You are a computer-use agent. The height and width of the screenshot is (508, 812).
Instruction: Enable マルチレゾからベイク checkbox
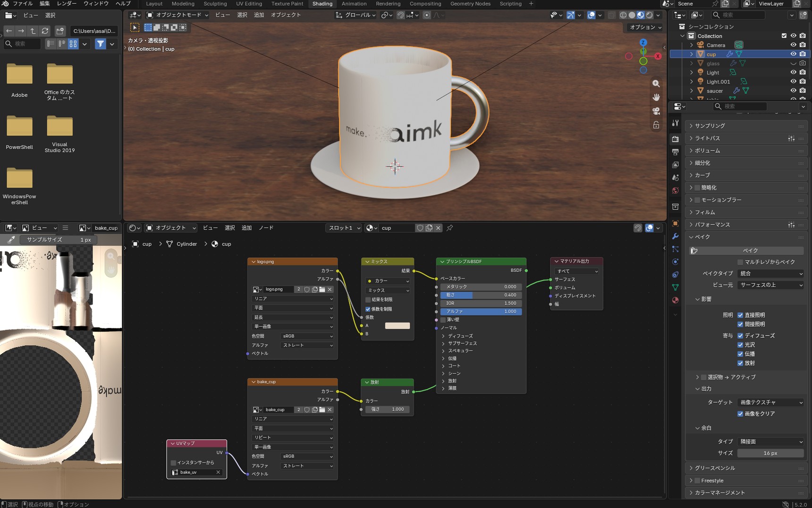coord(740,262)
